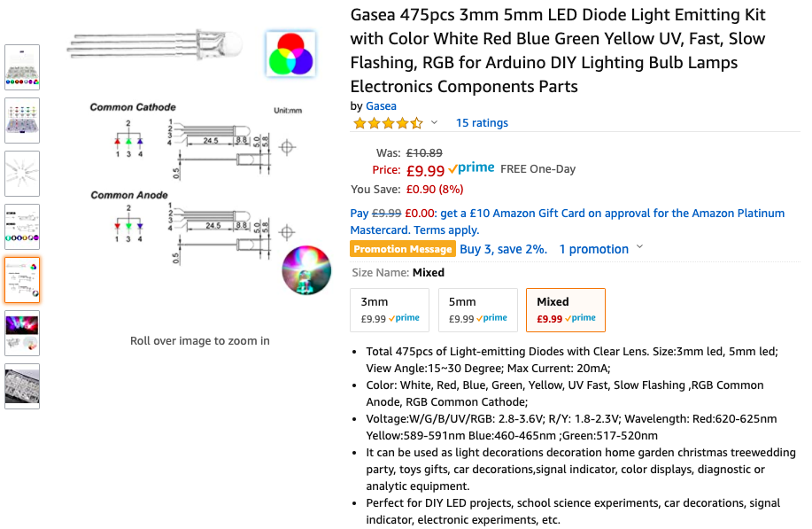The height and width of the screenshot is (529, 812).
Task: Visit the Gasea brand link
Action: (x=381, y=106)
